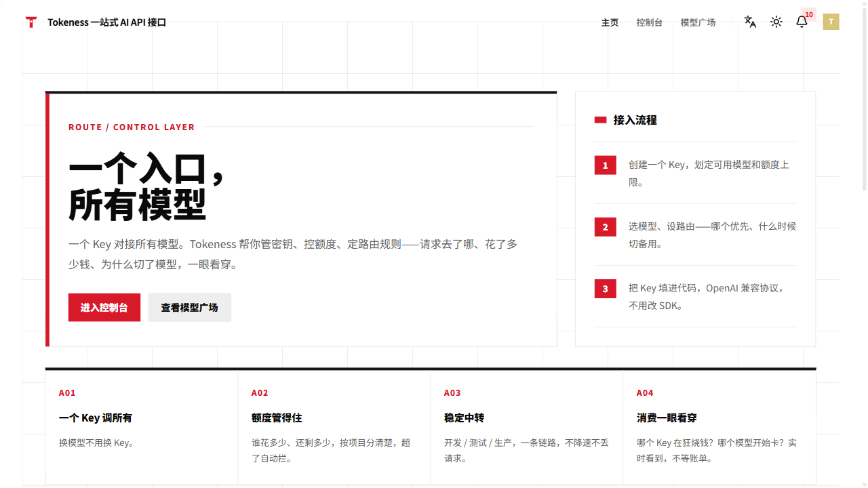The width and height of the screenshot is (868, 488).
Task: Click the A01 label
Action: coord(67,393)
